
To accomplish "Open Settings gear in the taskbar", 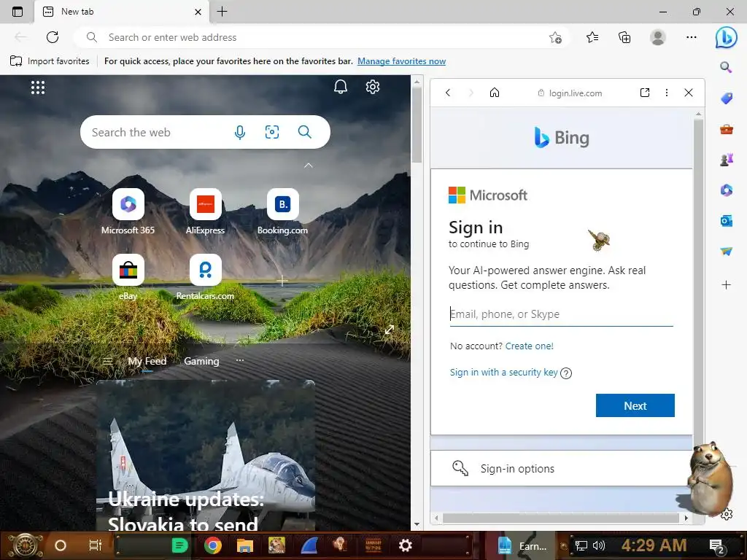I will click(405, 545).
